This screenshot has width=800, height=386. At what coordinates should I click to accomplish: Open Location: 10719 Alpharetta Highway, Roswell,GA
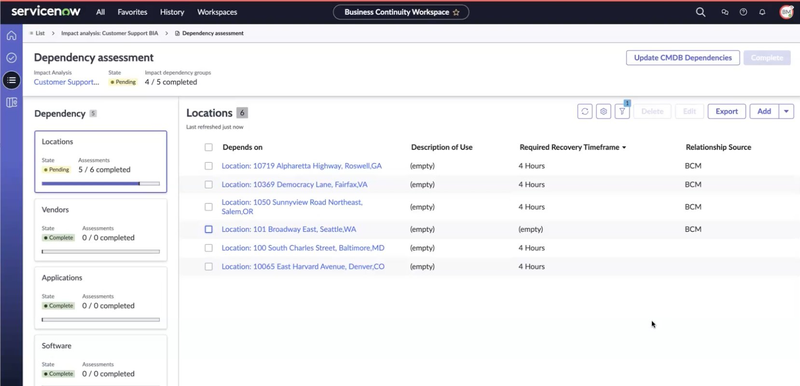(302, 166)
